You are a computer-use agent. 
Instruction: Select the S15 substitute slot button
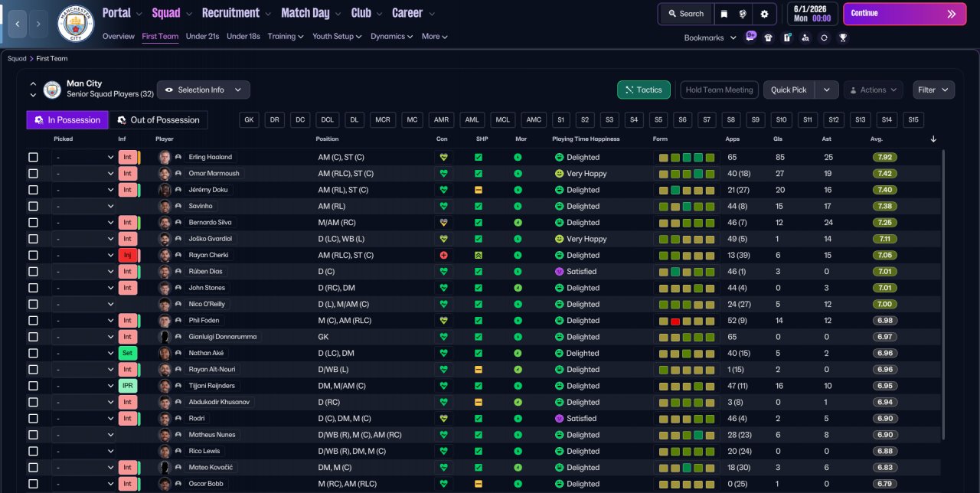[x=913, y=119]
